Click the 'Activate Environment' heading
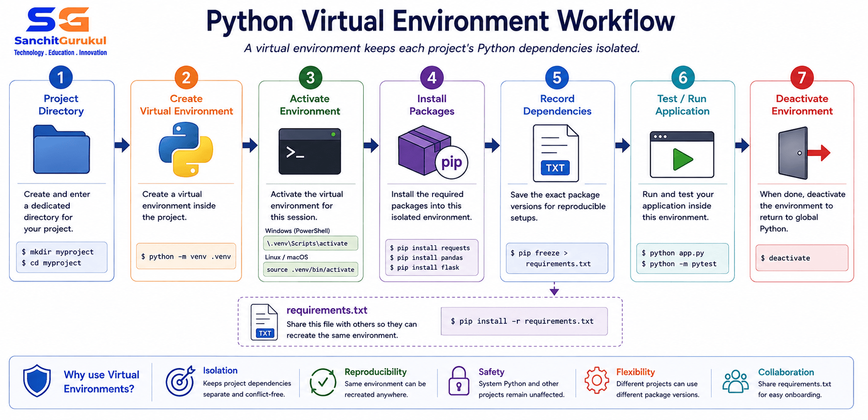This screenshot has height=420, width=868. 310,105
